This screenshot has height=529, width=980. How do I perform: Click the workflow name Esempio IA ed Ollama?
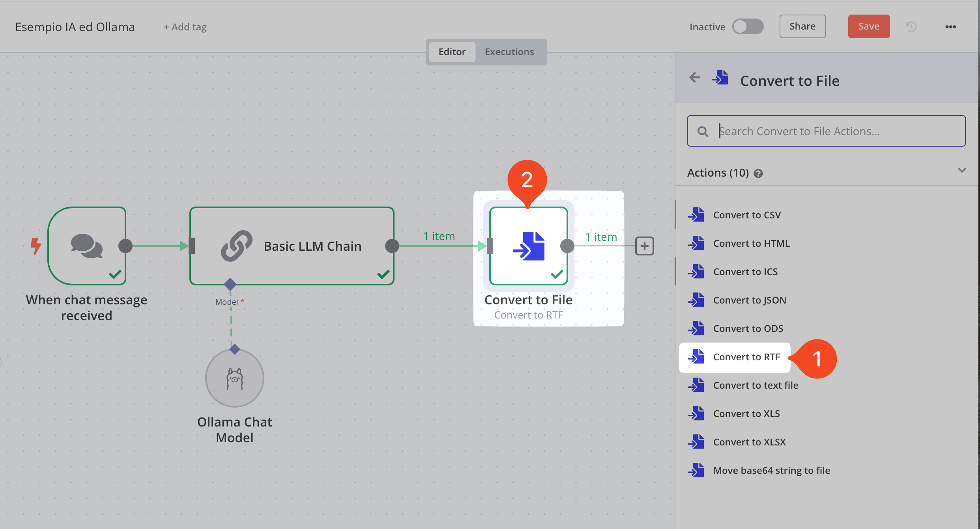(75, 27)
